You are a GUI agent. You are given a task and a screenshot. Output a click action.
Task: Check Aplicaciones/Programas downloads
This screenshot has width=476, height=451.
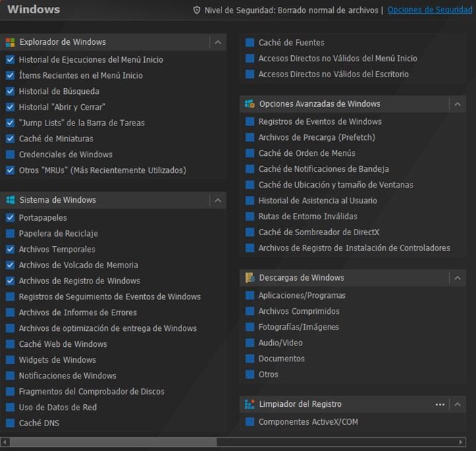click(x=250, y=295)
